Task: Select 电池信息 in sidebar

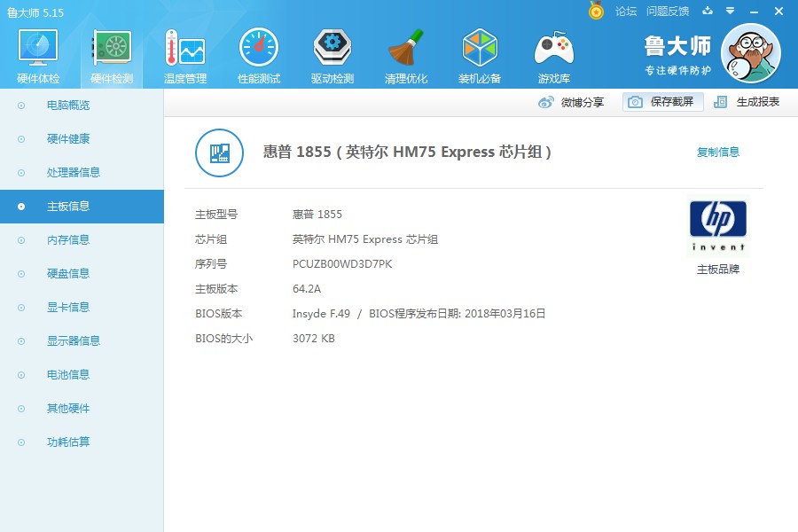Action: click(82, 375)
